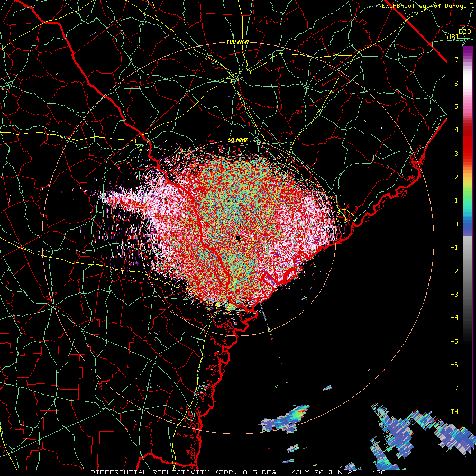
Task: Select the 2 value on the dB scale
Action: pyautogui.click(x=456, y=177)
